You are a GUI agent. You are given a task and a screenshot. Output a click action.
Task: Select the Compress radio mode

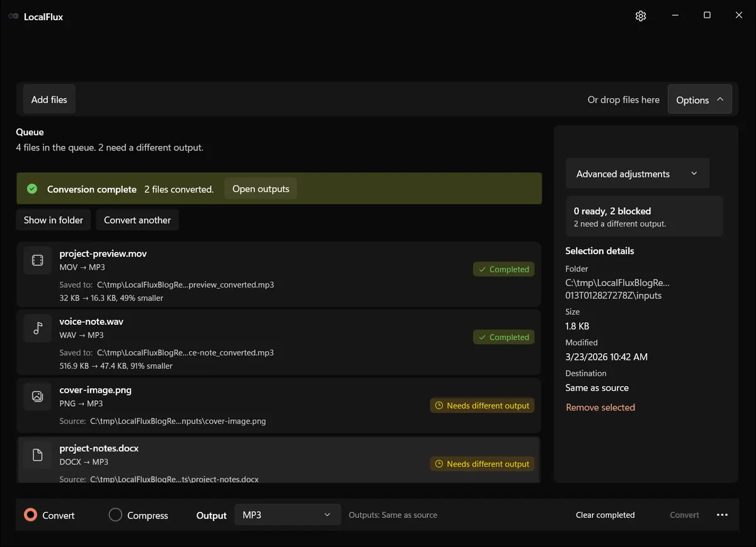tap(139, 515)
